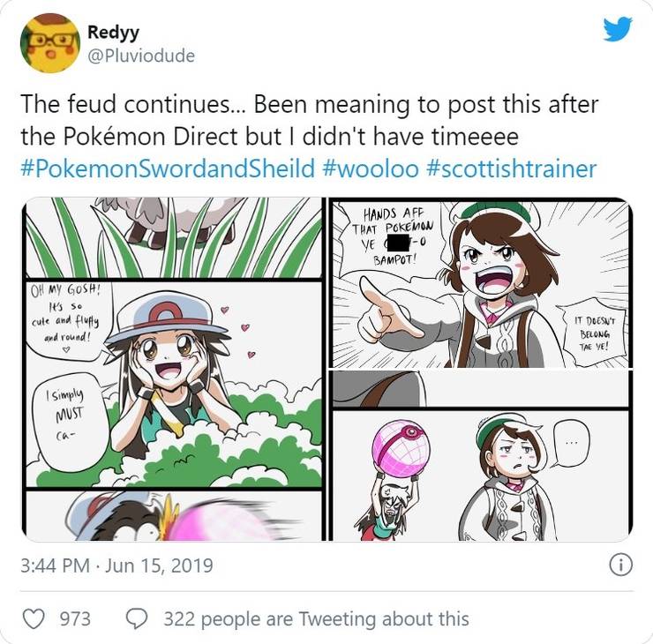Open the Redyy display name link
Image resolution: width=653 pixels, height=644 pixels.
coord(113,33)
